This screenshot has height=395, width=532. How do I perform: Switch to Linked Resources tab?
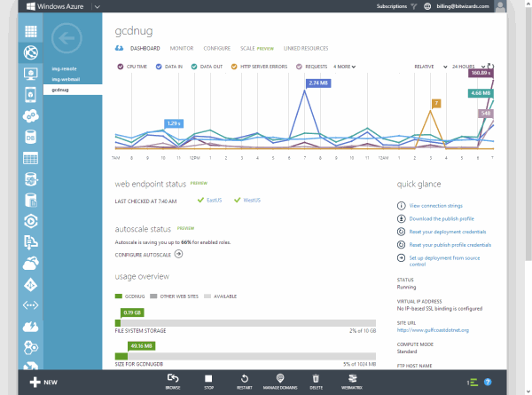306,48
